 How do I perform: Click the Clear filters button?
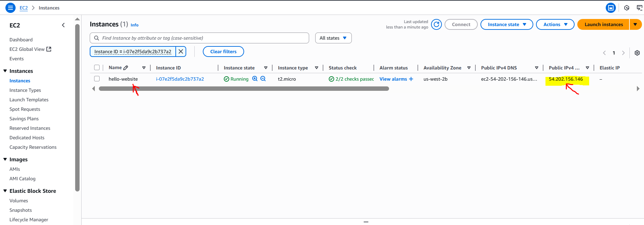click(x=223, y=52)
